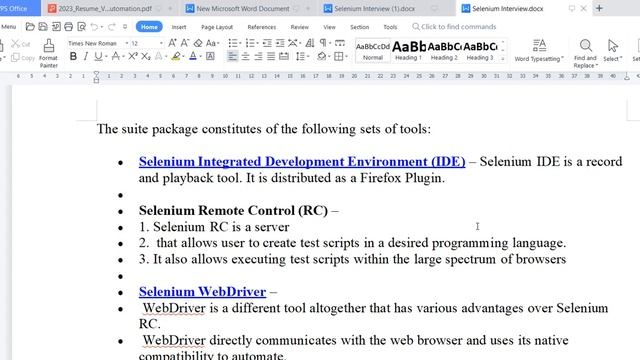Click the Cut scissors icon
Viewport: 640px width, 360px height.
(16, 43)
